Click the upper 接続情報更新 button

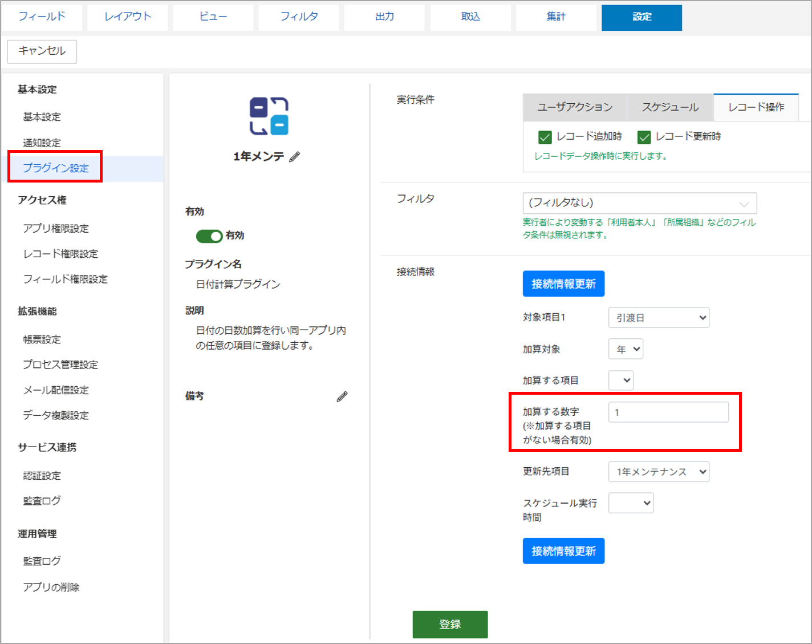point(563,284)
